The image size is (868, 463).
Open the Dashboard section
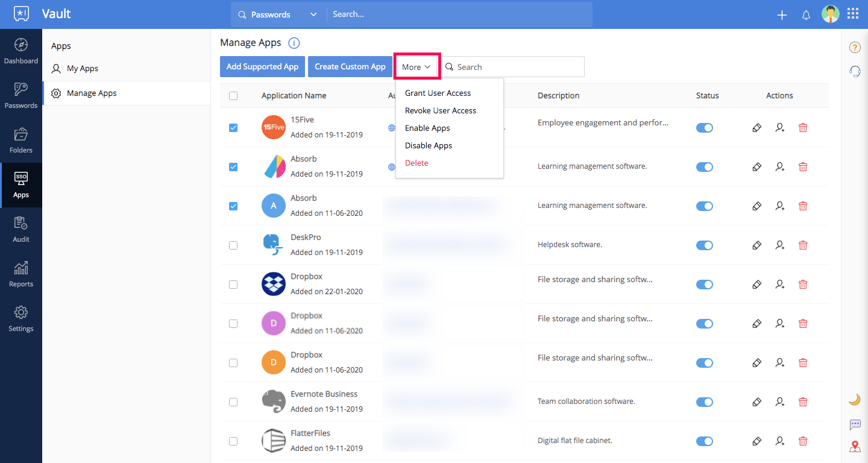(x=21, y=52)
